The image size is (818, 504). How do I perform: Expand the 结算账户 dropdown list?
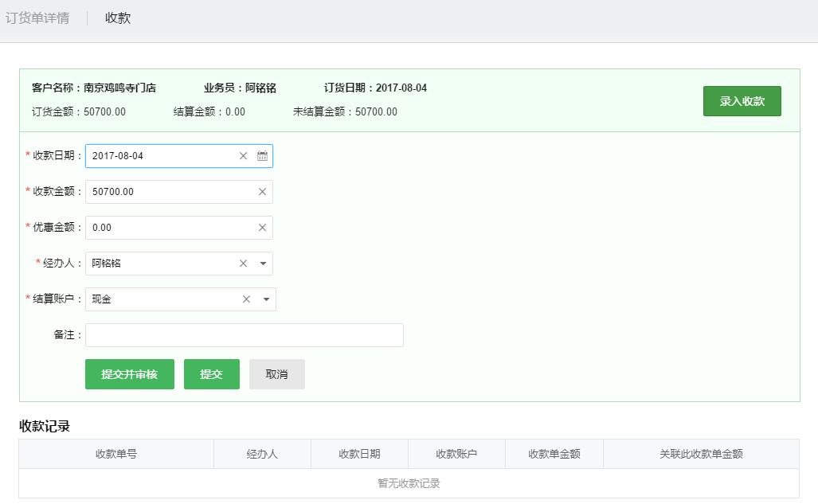point(266,299)
